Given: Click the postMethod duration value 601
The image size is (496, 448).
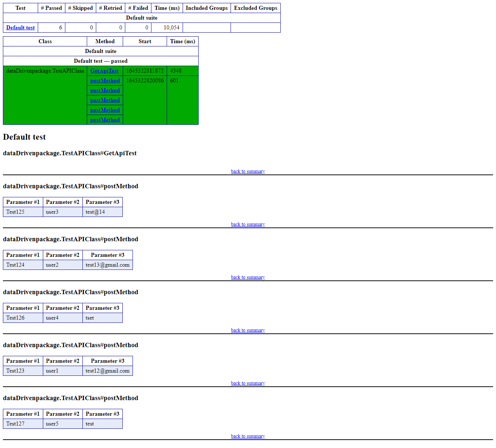Looking at the screenshot, I should [174, 81].
